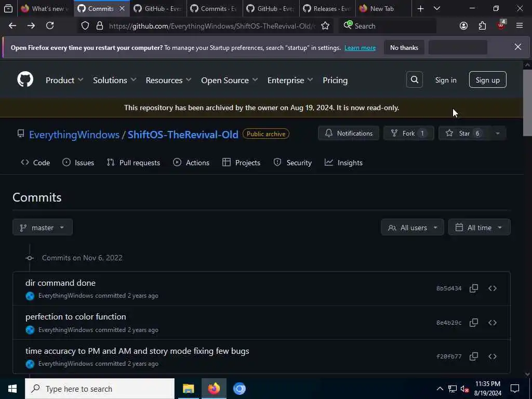Switch to the Releases browser tab

pyautogui.click(x=327, y=8)
